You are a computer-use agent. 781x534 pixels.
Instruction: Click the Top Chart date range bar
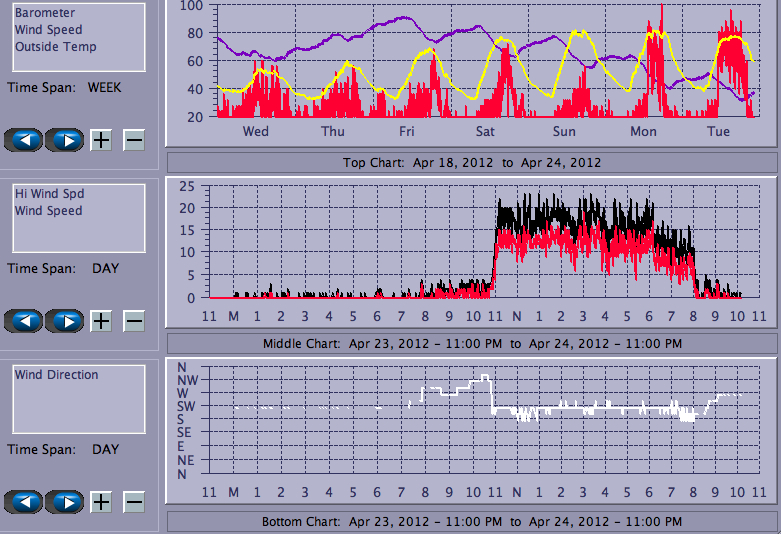pyautogui.click(x=472, y=162)
